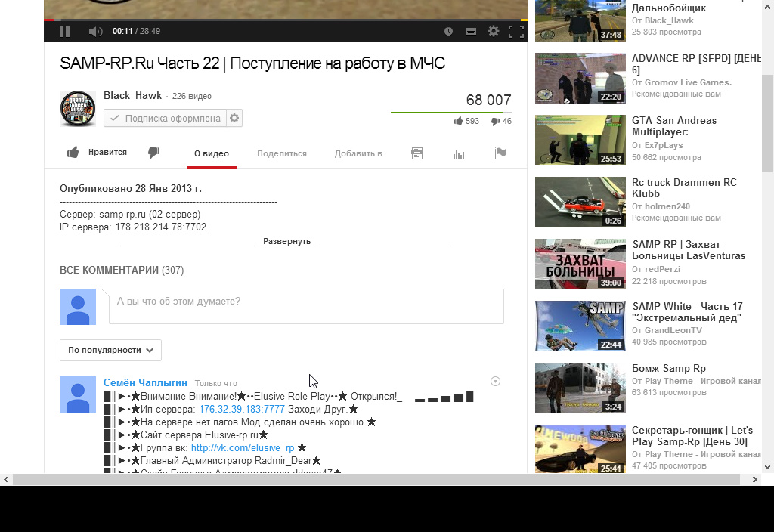The image size is (774, 532).
Task: Select the 'О видео' tab
Action: pos(212,153)
